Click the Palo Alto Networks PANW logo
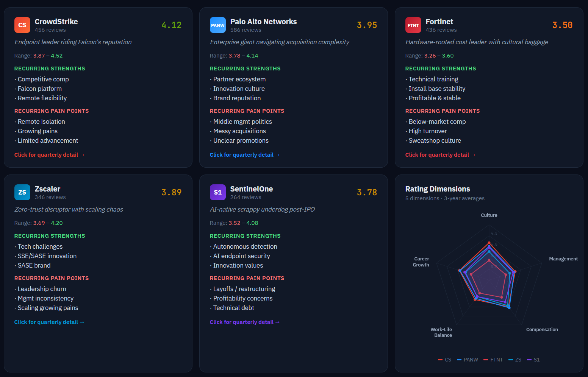The width and height of the screenshot is (588, 377). (218, 25)
